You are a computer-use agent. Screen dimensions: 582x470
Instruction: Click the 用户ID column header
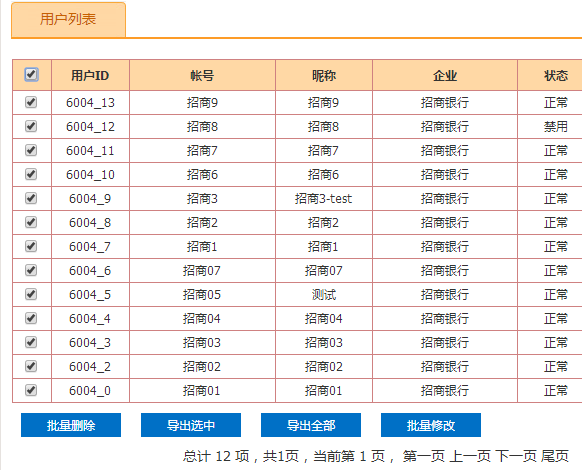90,75
